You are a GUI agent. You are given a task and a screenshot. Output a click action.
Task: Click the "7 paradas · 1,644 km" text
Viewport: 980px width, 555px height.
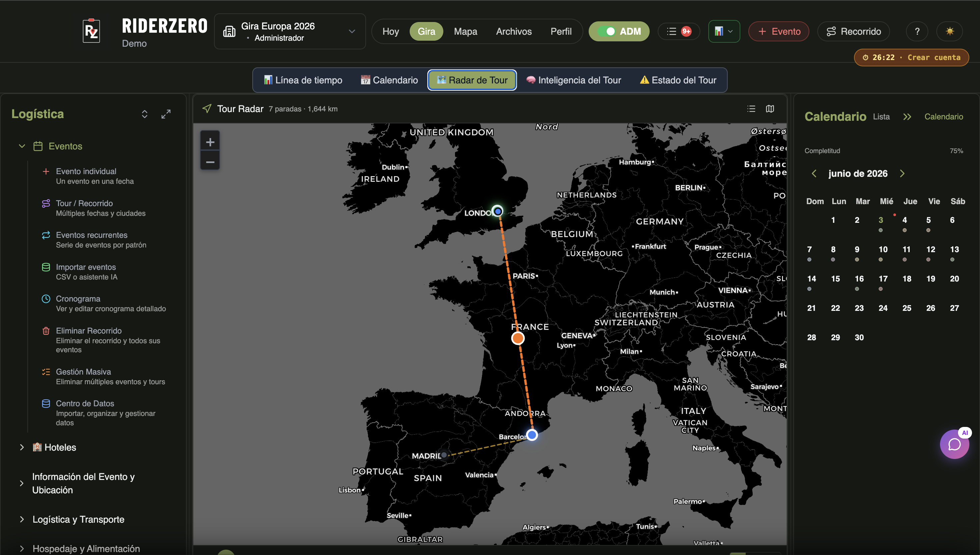click(x=303, y=109)
